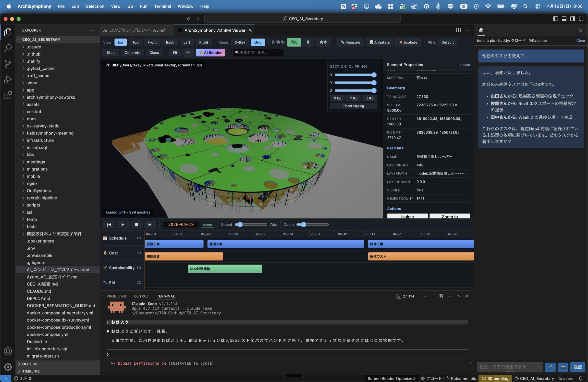Maximize the panel with the chevron-up icon

pyautogui.click(x=458, y=296)
